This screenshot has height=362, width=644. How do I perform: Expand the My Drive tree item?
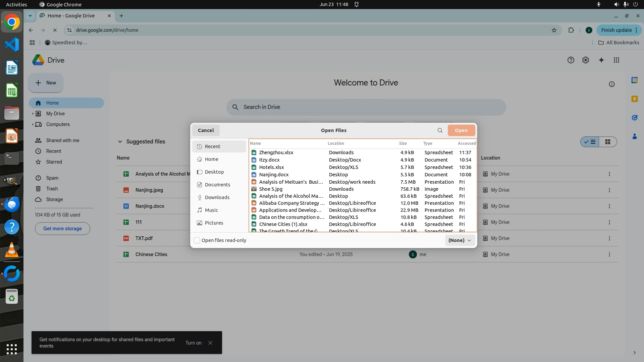(33, 114)
